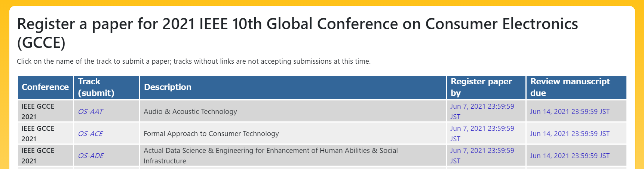The height and width of the screenshot is (169, 644).
Task: Select the Audio & Acoustic Technology description
Action: (x=190, y=111)
